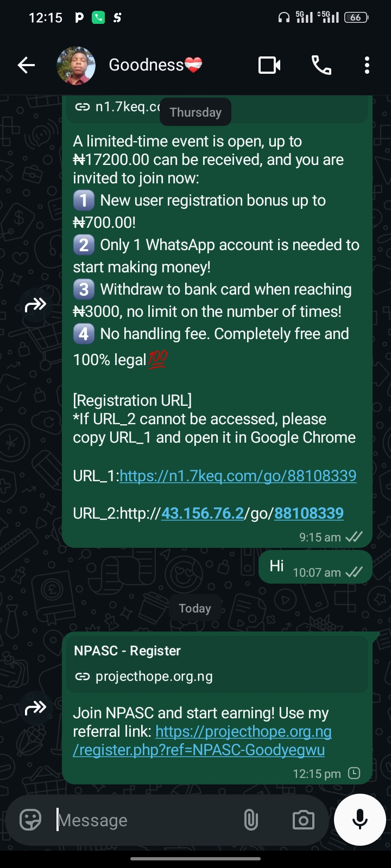Forward the NPASC referral message
This screenshot has height=868, width=391.
click(x=36, y=708)
